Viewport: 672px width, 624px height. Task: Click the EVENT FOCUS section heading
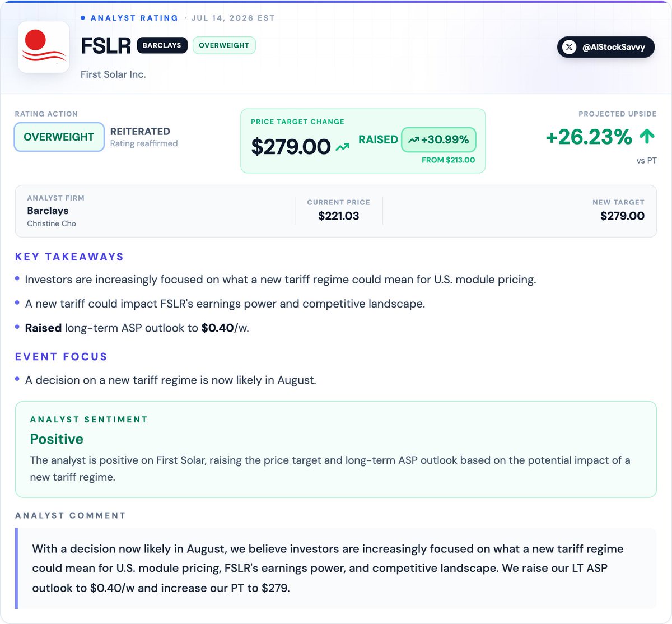pos(61,357)
